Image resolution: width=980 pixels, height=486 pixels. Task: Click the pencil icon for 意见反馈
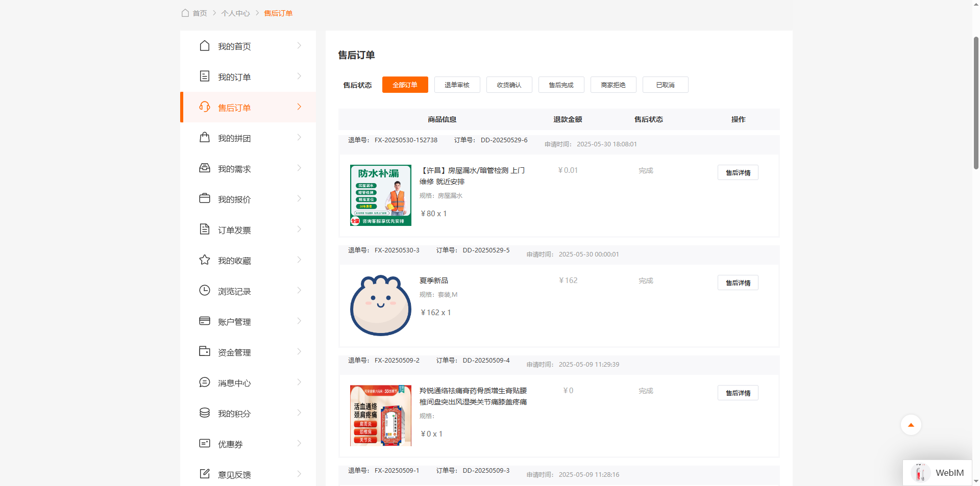tap(205, 474)
